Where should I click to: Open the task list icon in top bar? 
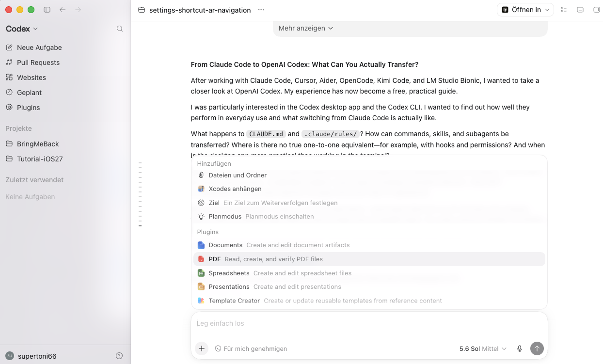(x=564, y=10)
